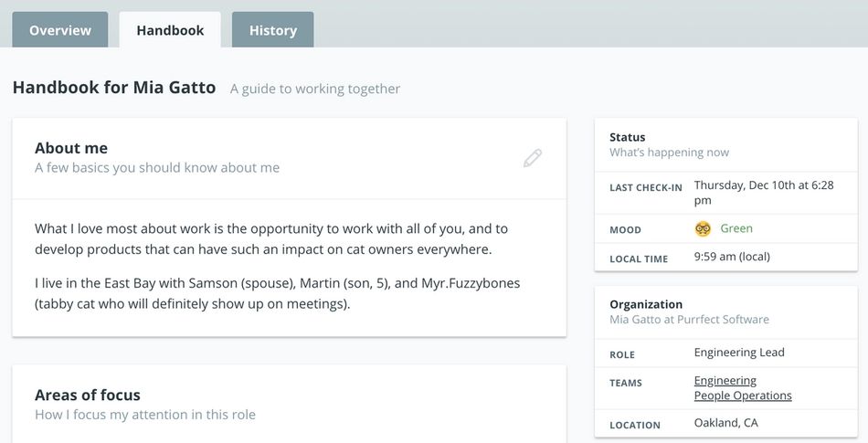Click the 'Organization' card heading
The width and height of the screenshot is (868, 443).
pos(646,304)
